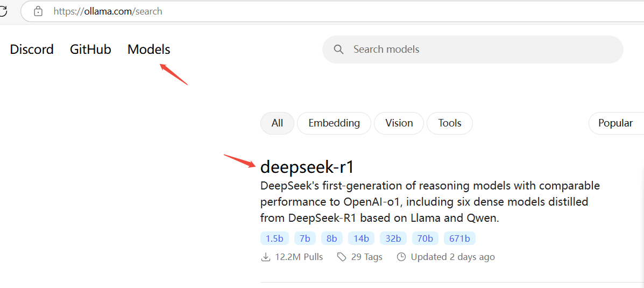The height and width of the screenshot is (288, 644).
Task: Select the 32b size tag
Action: point(393,238)
